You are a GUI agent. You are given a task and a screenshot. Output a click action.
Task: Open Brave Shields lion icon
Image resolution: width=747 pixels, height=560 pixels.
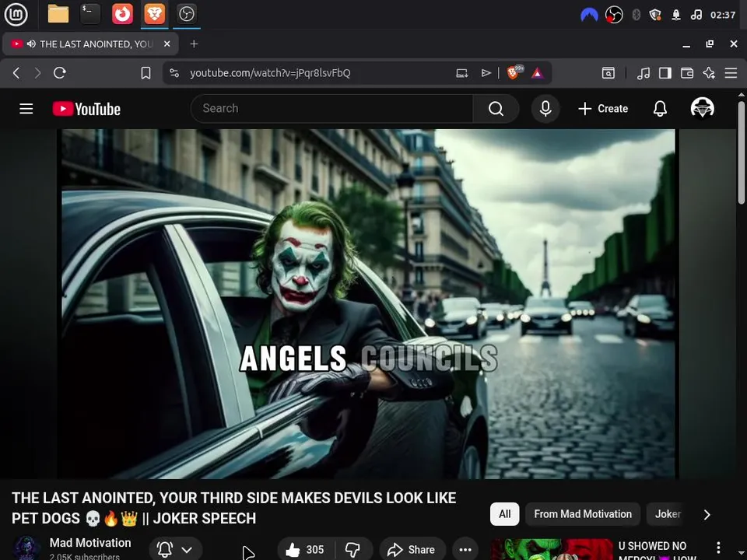click(x=514, y=72)
